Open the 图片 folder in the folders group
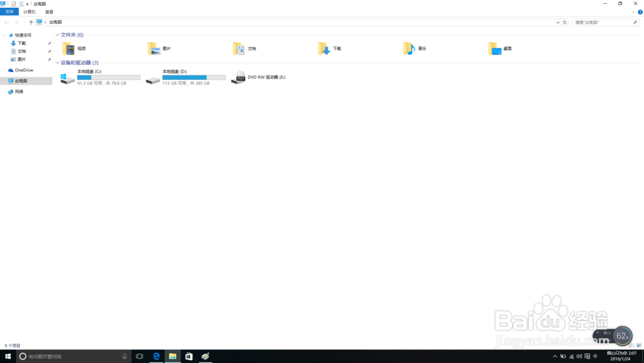 pos(159,48)
